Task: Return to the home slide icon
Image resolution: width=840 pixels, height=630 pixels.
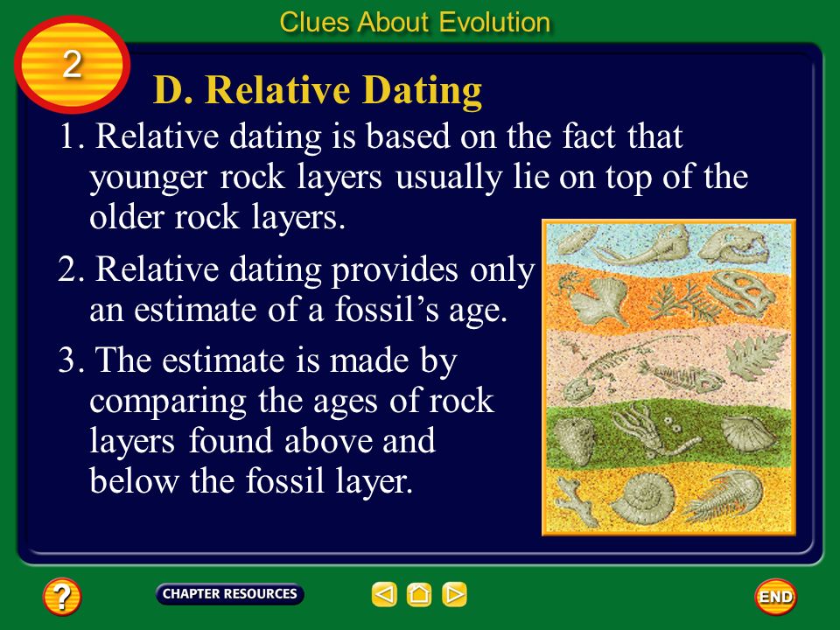Action: tap(419, 594)
